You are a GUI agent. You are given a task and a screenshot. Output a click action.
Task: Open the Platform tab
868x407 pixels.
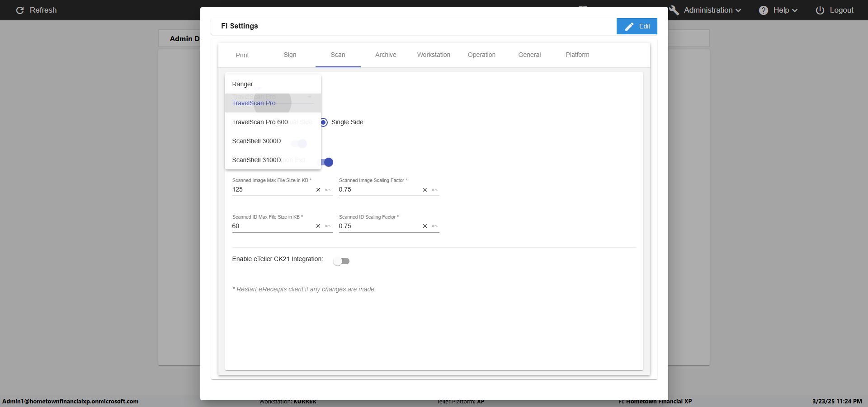pos(577,55)
